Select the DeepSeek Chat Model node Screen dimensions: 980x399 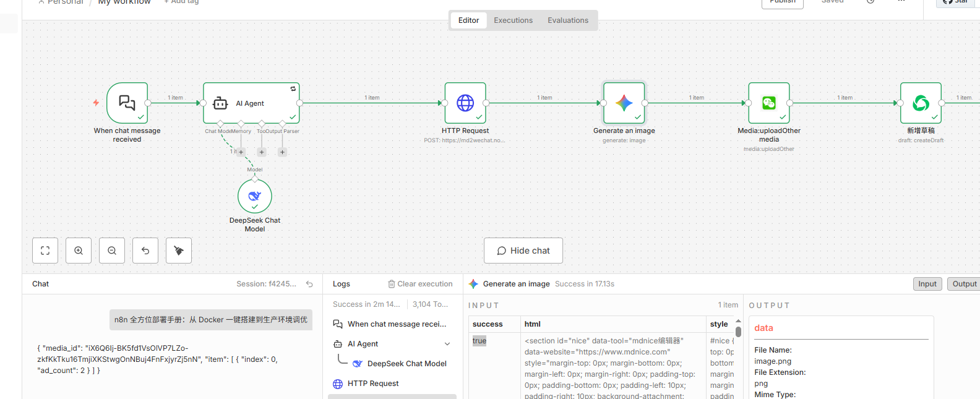(254, 196)
